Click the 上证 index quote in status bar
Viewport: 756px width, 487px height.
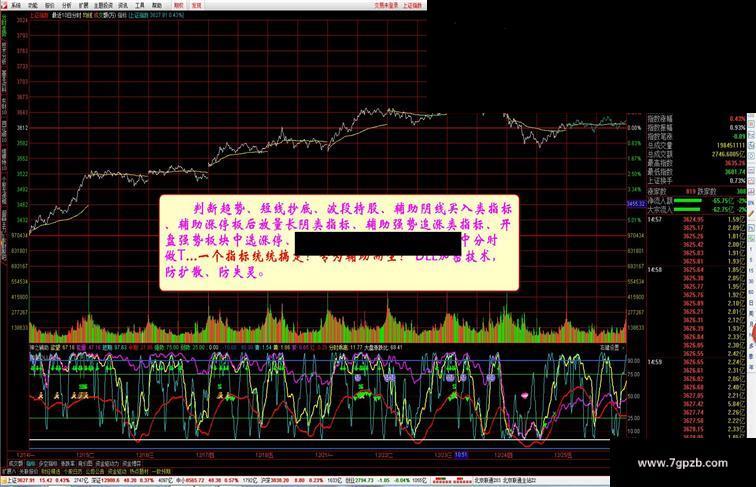pyautogui.click(x=46, y=481)
